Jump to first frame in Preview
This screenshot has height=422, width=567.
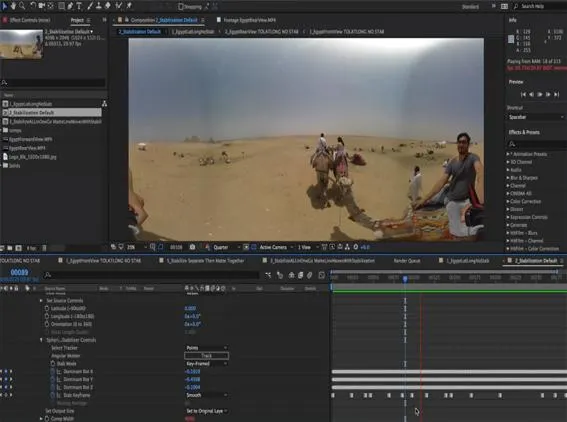pyautogui.click(x=523, y=94)
